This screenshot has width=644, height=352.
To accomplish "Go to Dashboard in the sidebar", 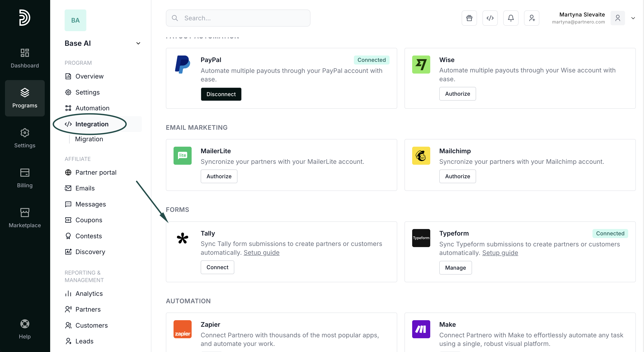I will pos(25,58).
